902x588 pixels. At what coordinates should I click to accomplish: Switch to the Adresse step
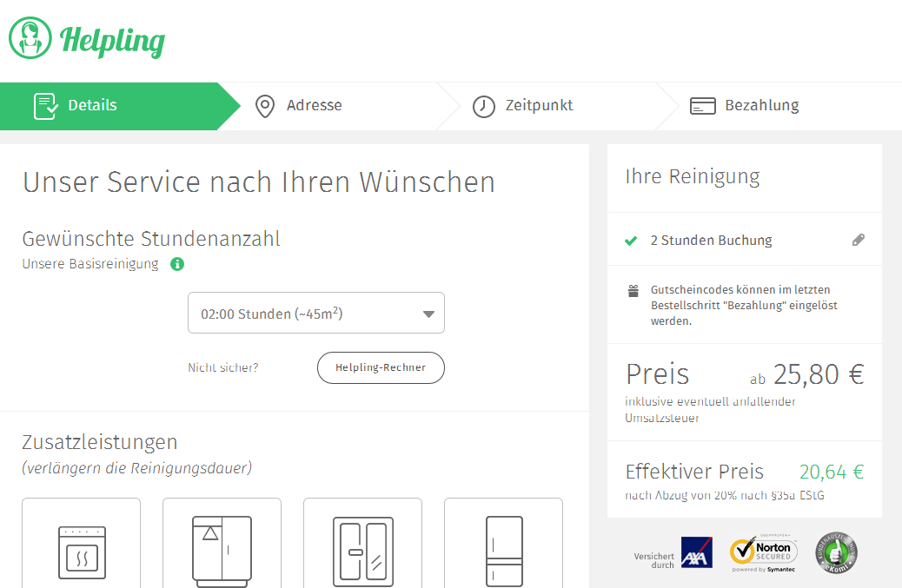(x=314, y=105)
